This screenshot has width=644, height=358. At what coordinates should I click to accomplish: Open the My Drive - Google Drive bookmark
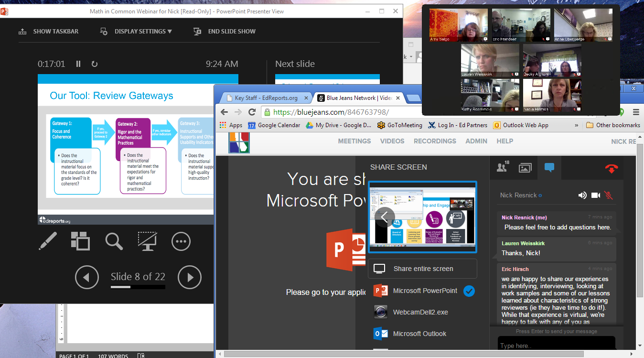pos(338,125)
